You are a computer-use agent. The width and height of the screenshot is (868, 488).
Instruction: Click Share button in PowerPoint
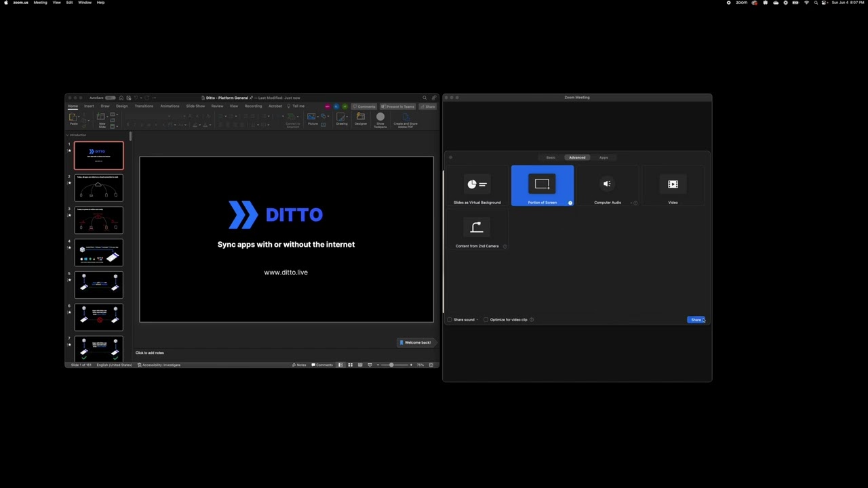tap(428, 106)
